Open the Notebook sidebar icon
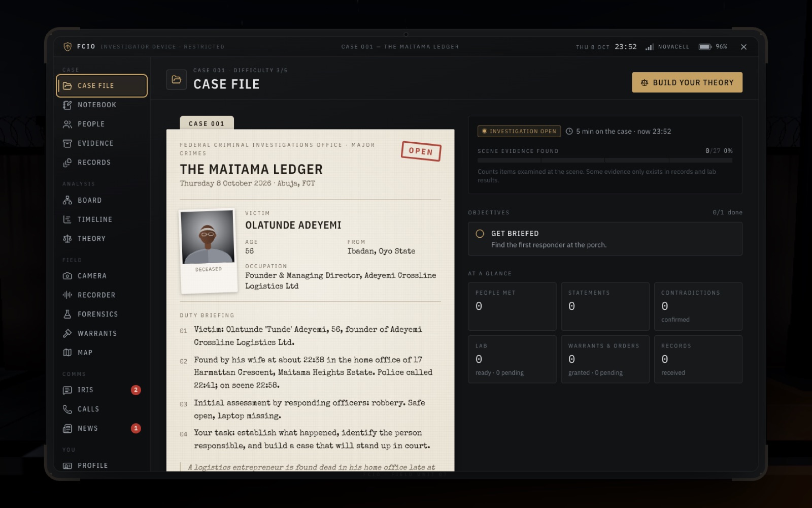 pyautogui.click(x=67, y=105)
